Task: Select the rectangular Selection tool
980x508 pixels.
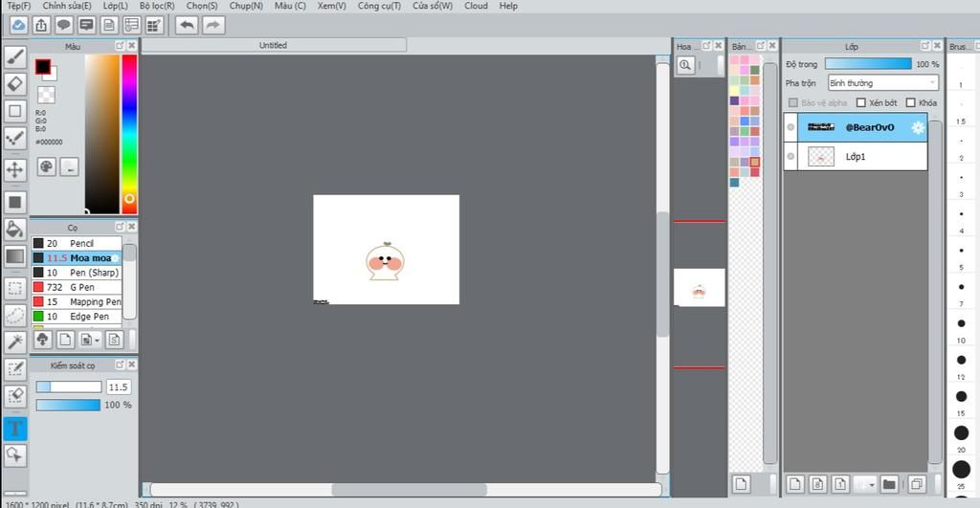Action: [15, 288]
